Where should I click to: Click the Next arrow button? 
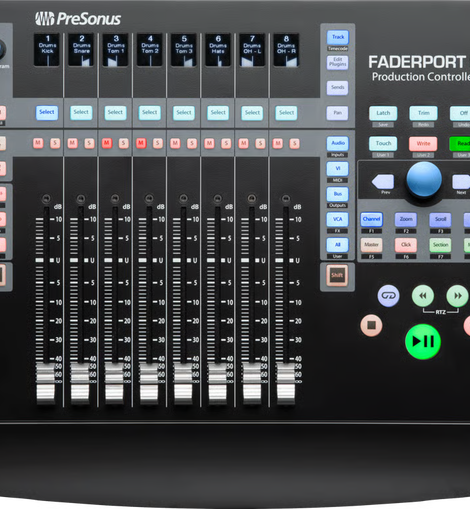coord(461,182)
